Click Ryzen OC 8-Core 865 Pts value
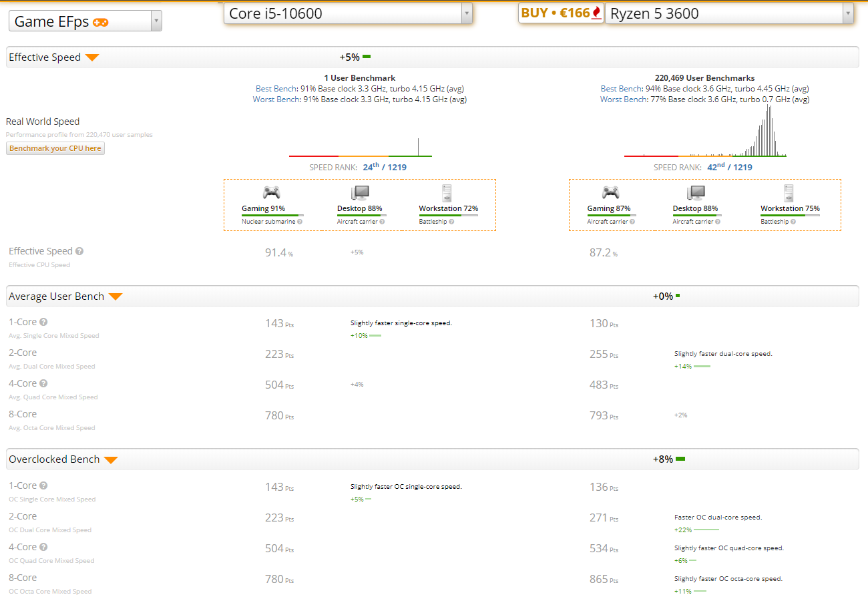 (604, 580)
